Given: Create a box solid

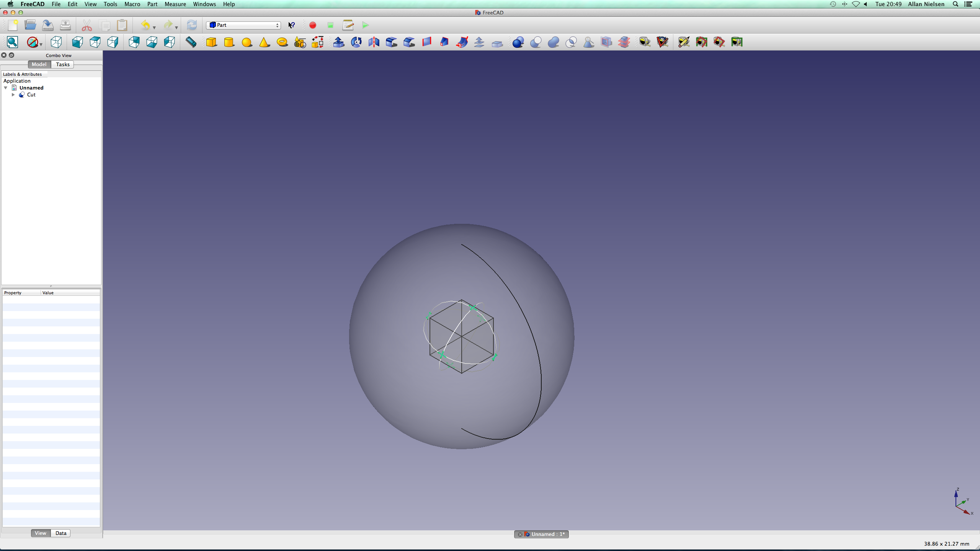Looking at the screenshot, I should pos(212,42).
